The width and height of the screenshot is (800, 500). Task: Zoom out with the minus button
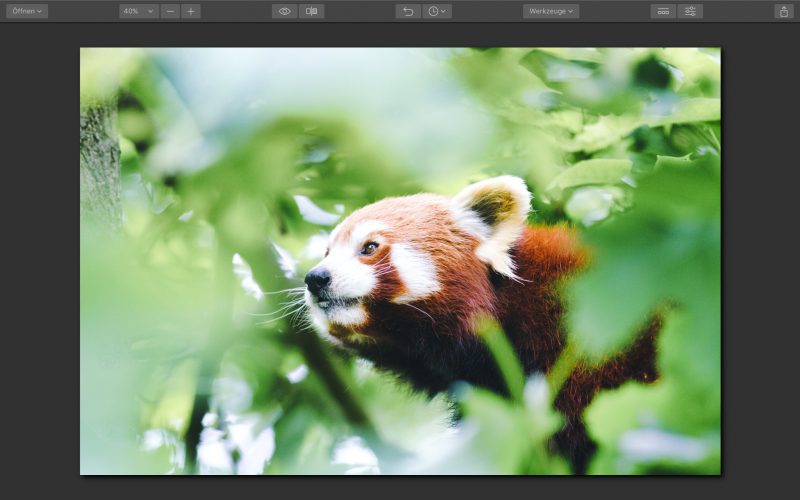coord(170,11)
